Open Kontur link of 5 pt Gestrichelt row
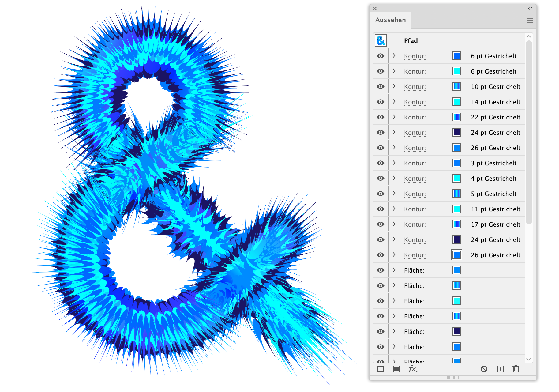Screen dimensions: 559x392 pos(415,194)
